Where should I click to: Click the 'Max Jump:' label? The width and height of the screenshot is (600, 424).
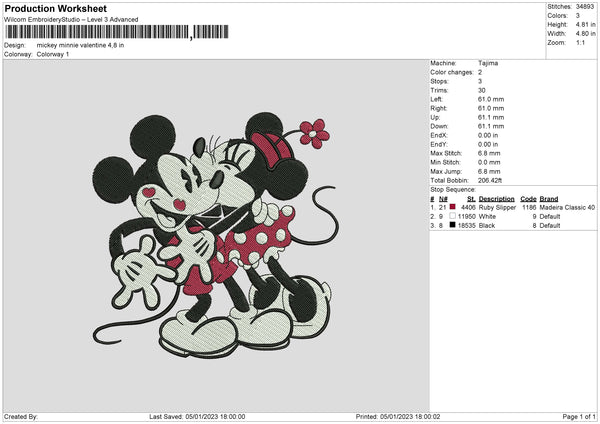(x=446, y=171)
